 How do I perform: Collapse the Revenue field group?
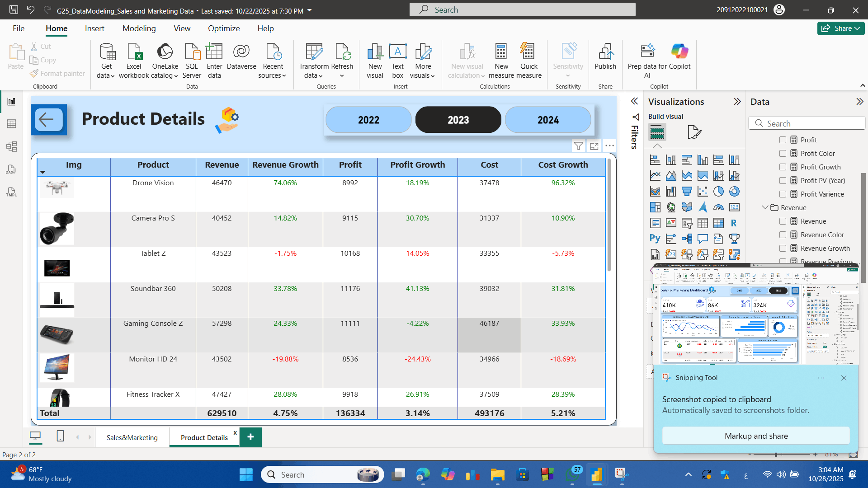point(764,207)
